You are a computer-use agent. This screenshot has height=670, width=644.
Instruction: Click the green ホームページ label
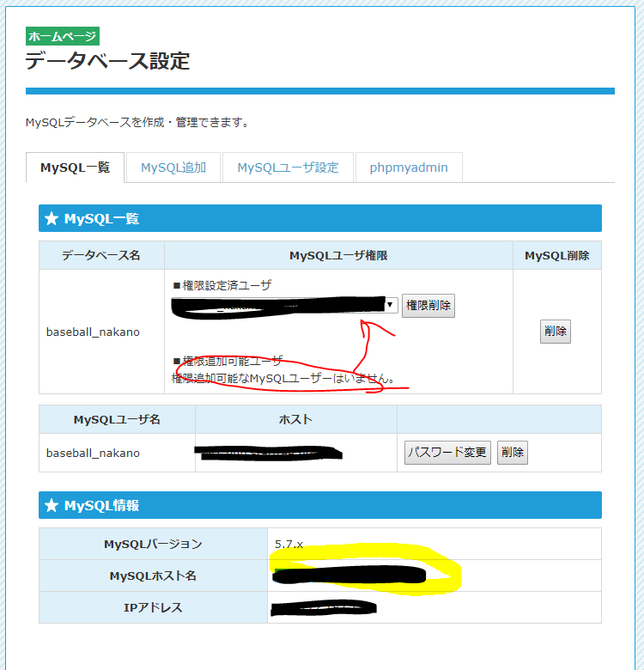click(x=63, y=36)
